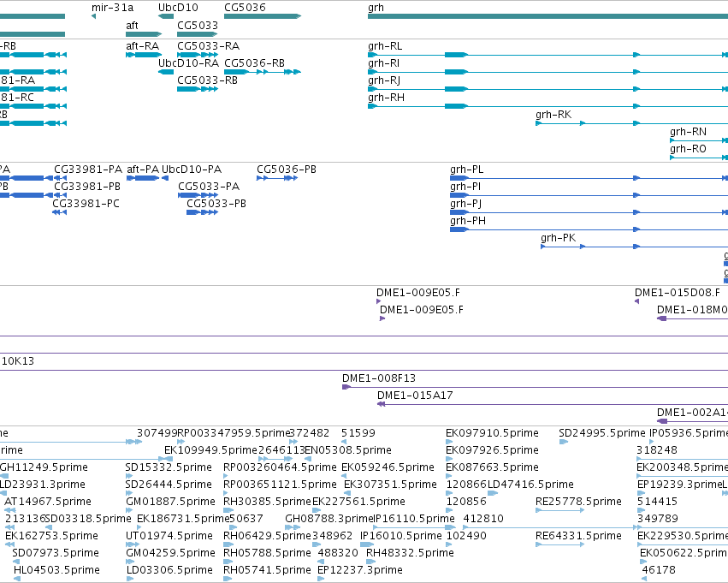Click EST RP003260464.5prime
The image size is (728, 583).
[x=280, y=467]
